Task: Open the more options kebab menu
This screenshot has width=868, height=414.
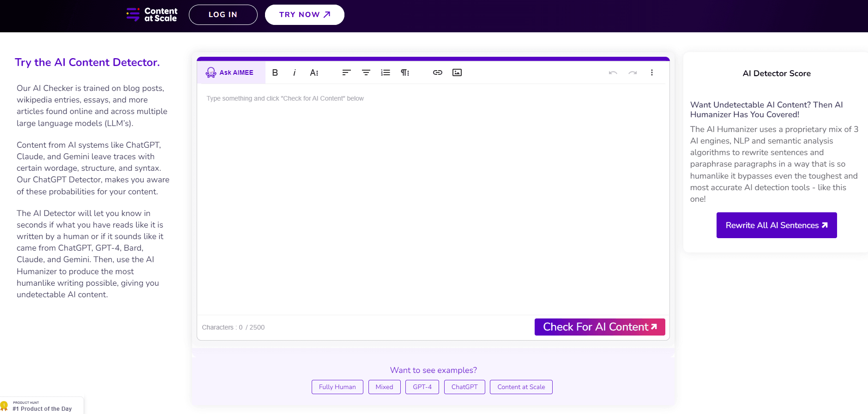Action: point(651,72)
